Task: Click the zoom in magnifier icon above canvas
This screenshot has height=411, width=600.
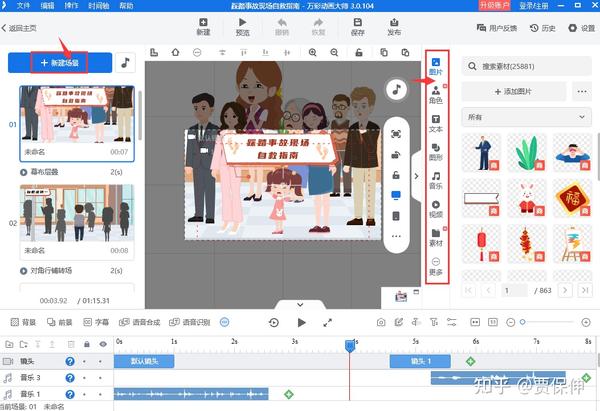Action: pos(313,52)
